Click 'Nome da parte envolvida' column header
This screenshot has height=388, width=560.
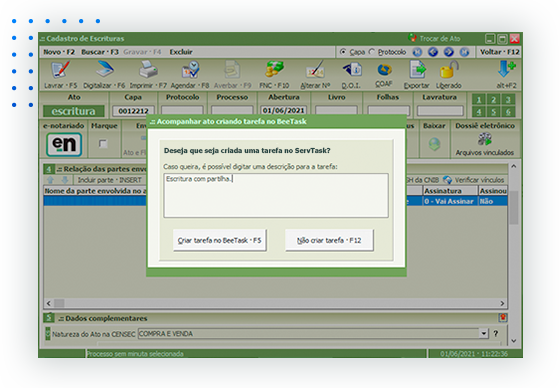[95, 191]
